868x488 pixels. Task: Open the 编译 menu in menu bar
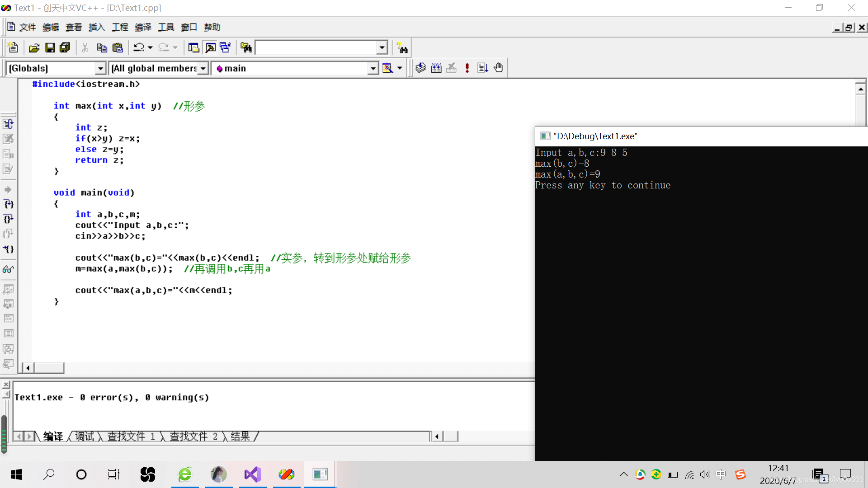tap(143, 27)
